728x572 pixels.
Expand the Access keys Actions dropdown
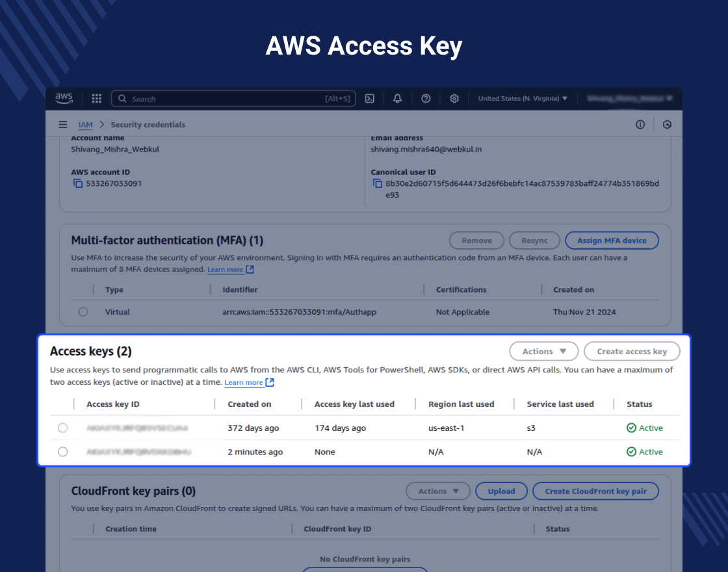543,352
